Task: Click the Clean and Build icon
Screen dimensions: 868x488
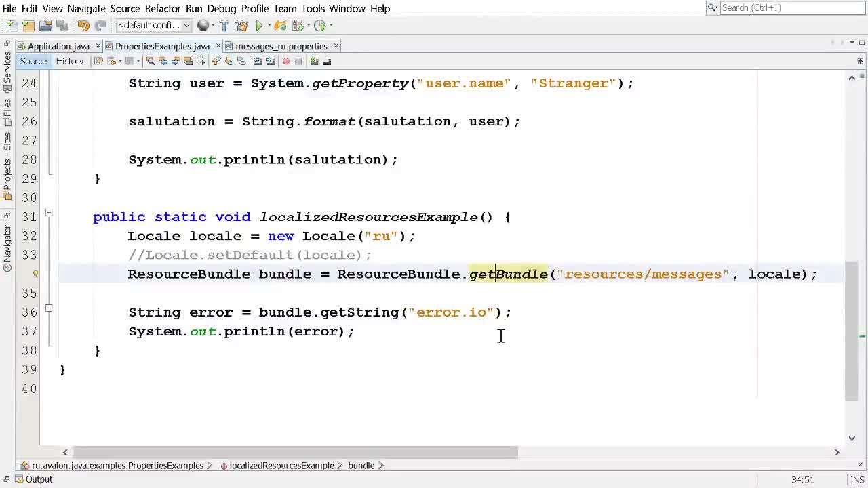Action: coord(241,26)
